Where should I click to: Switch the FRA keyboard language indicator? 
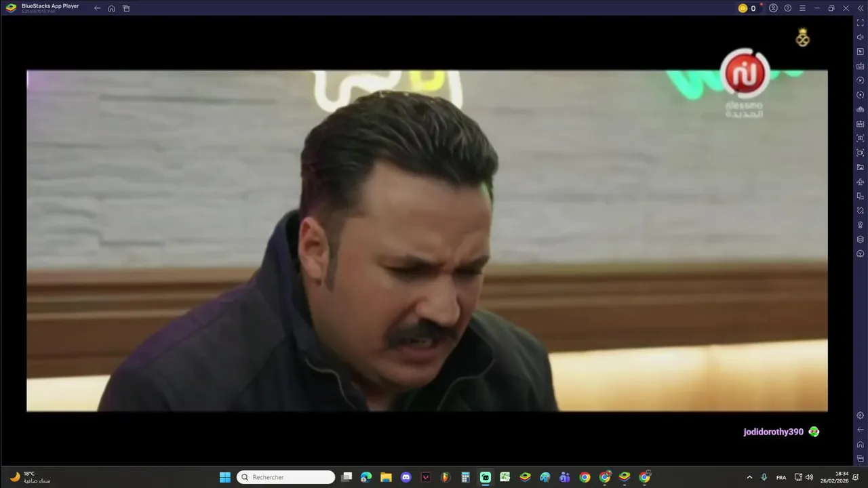pyautogui.click(x=781, y=477)
